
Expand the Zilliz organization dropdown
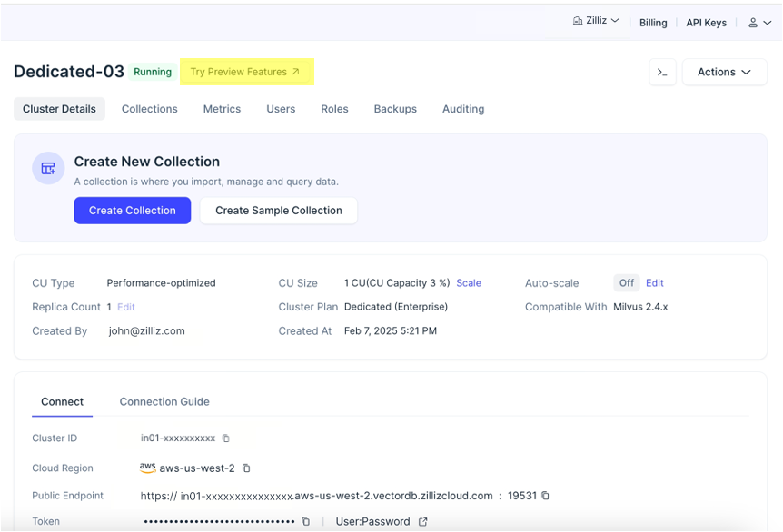coord(596,21)
